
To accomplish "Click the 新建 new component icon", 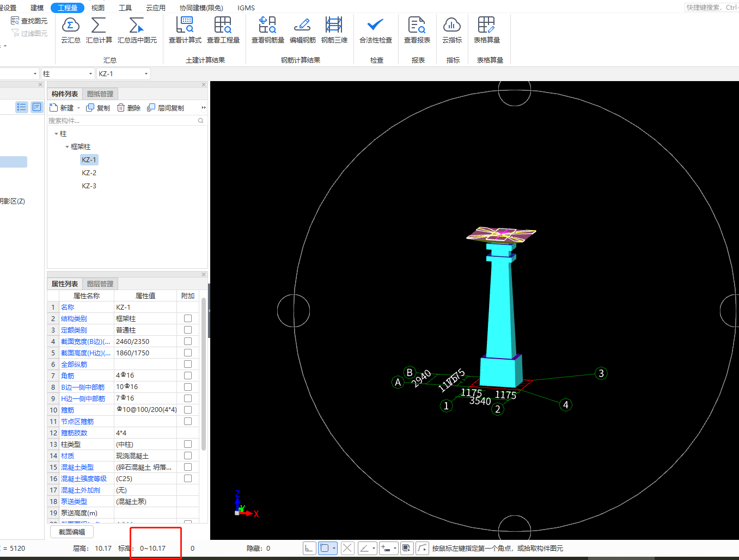I will point(54,108).
